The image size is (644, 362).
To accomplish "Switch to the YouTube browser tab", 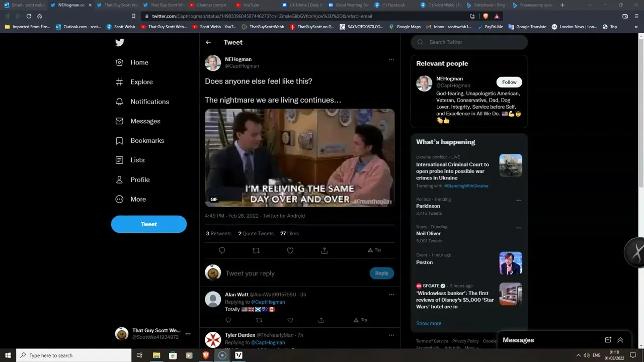I will click(251, 5).
